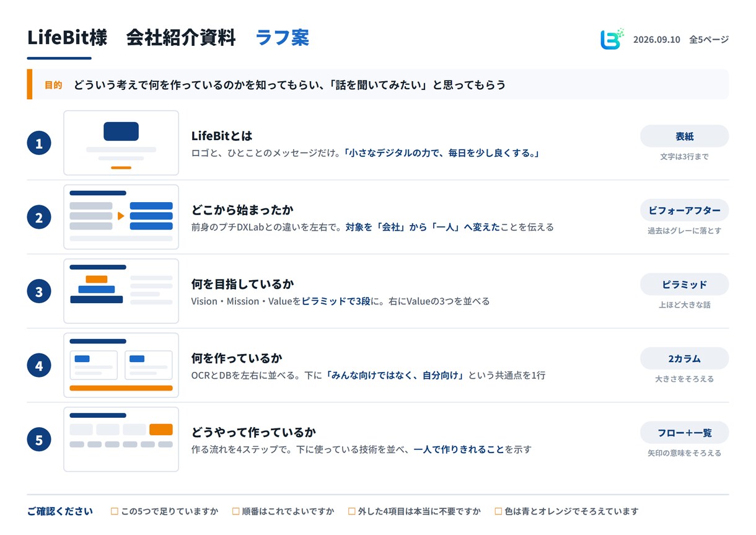The image size is (756, 535).
Task: Click the 2カラム tag
Action: (x=684, y=358)
